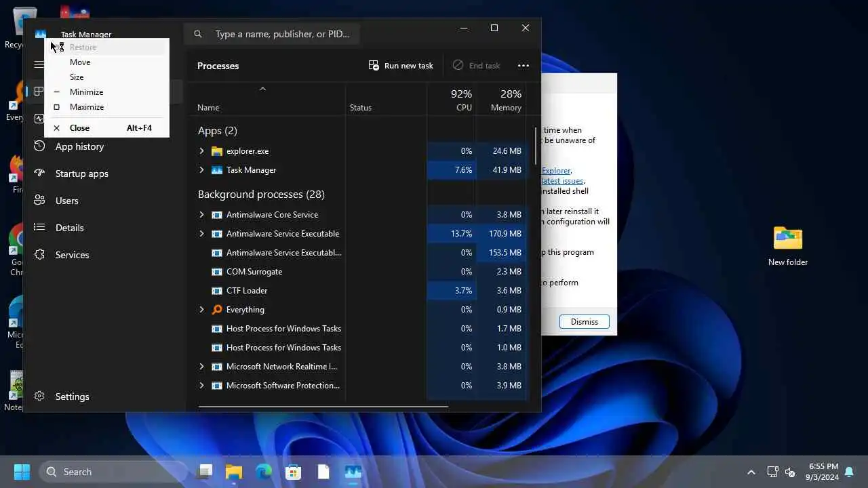The width and height of the screenshot is (868, 488).
Task: Click the Run new task button
Action: coord(401,66)
